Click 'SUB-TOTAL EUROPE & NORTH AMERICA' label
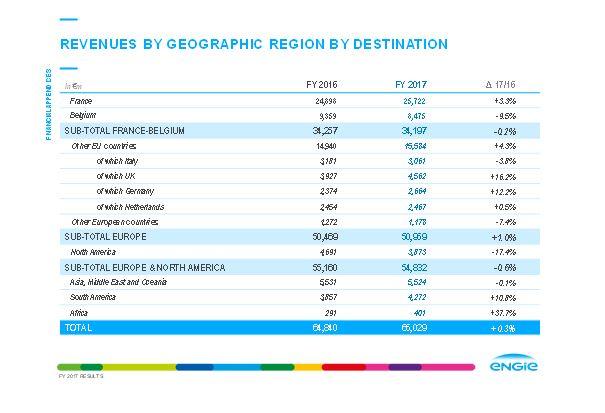 (x=145, y=267)
